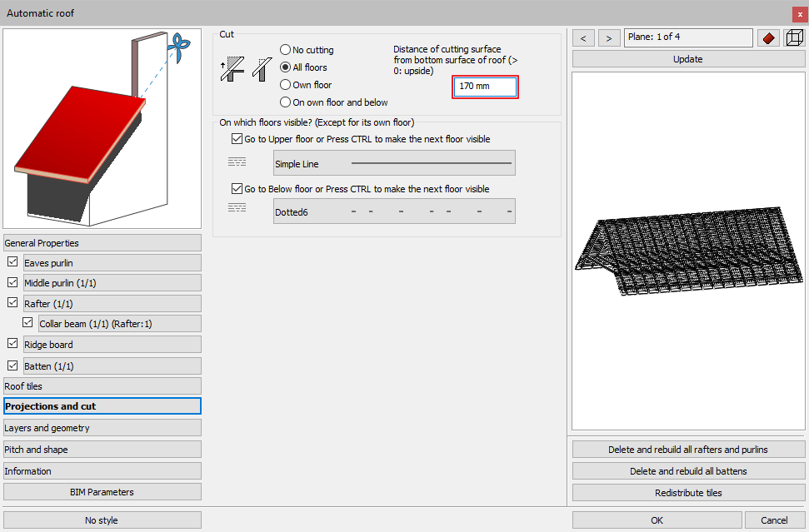
Task: Select the Own floor radio option
Action: click(286, 85)
